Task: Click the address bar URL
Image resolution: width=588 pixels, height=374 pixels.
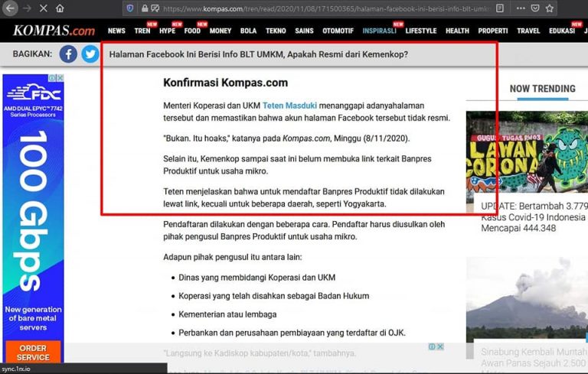Action: click(x=326, y=8)
